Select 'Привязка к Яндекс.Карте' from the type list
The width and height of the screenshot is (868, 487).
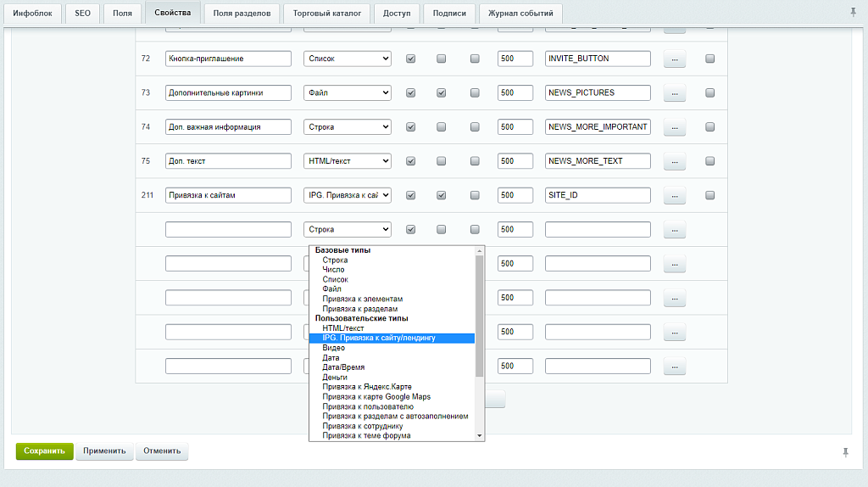coord(366,387)
